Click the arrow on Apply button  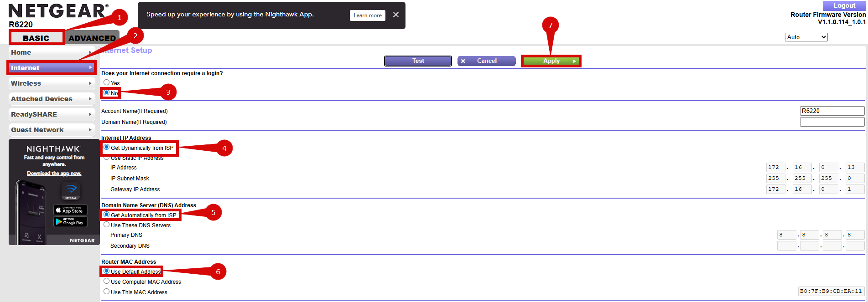click(x=575, y=61)
